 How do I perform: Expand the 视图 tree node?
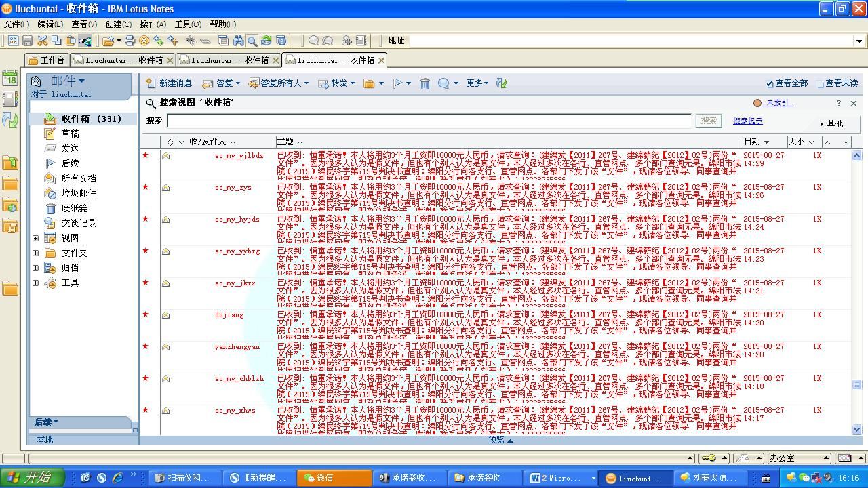click(36, 238)
